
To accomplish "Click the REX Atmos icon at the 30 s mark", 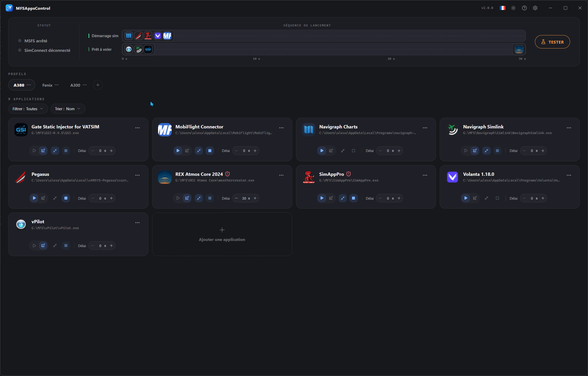I will [x=519, y=49].
